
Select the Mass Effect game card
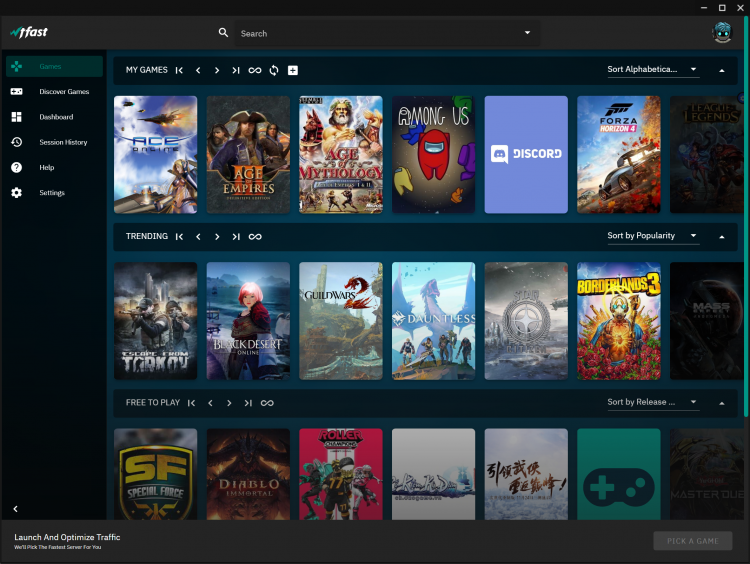pos(707,321)
